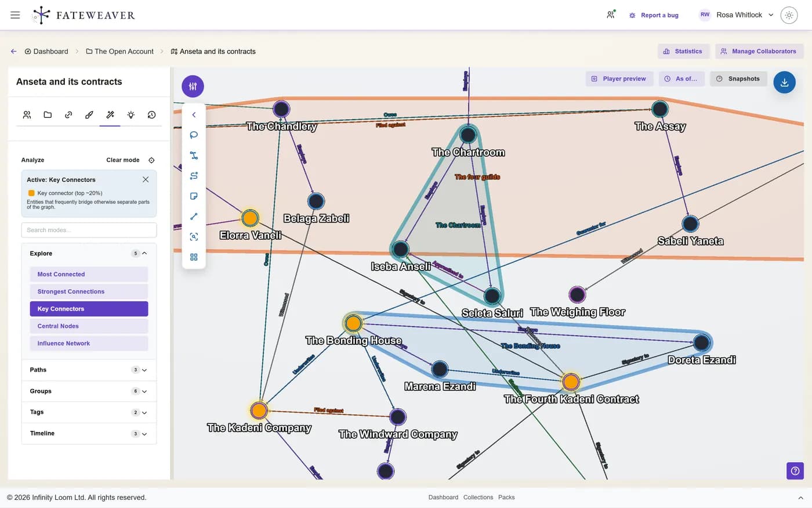
Task: Click the target icon beside Clear mode
Action: click(x=151, y=160)
